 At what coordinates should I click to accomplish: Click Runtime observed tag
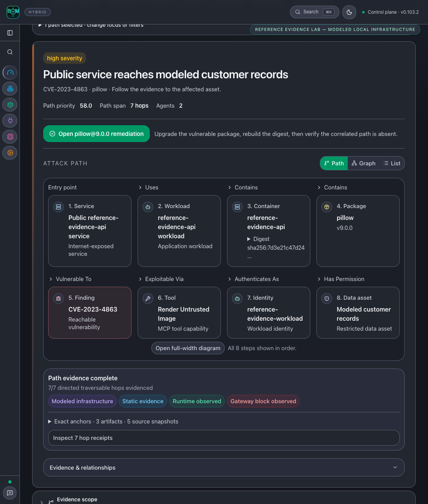coord(197,401)
